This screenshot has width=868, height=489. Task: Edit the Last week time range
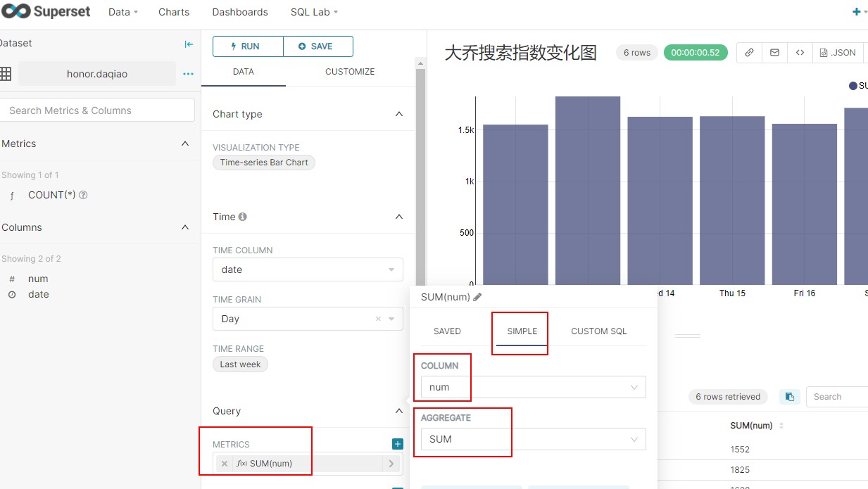click(x=240, y=364)
